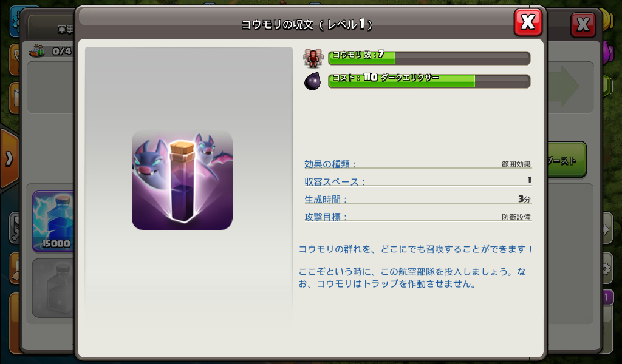Click the コウモリ数:7 progress bar

click(x=429, y=58)
